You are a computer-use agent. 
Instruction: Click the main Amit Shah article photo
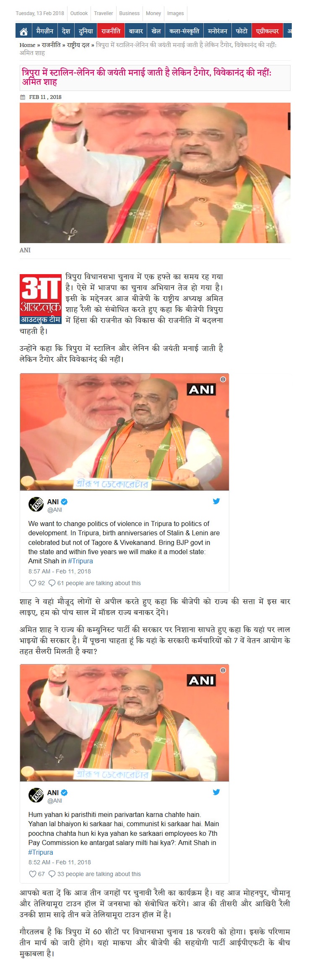[x=155, y=173]
